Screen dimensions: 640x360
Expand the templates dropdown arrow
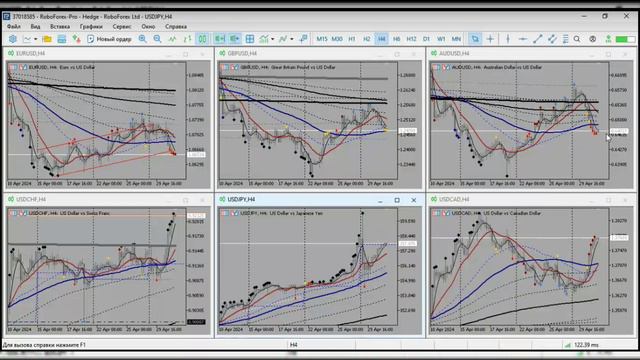point(291,39)
